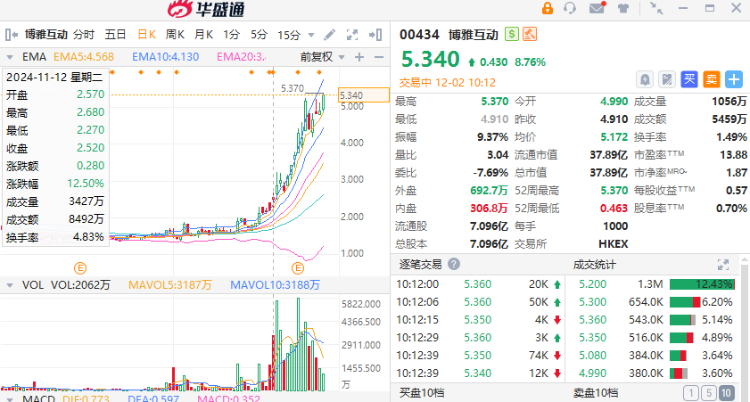Viewport: 750px width, 402px height.
Task: Select the 5分 chart tab
Action: [x=259, y=34]
